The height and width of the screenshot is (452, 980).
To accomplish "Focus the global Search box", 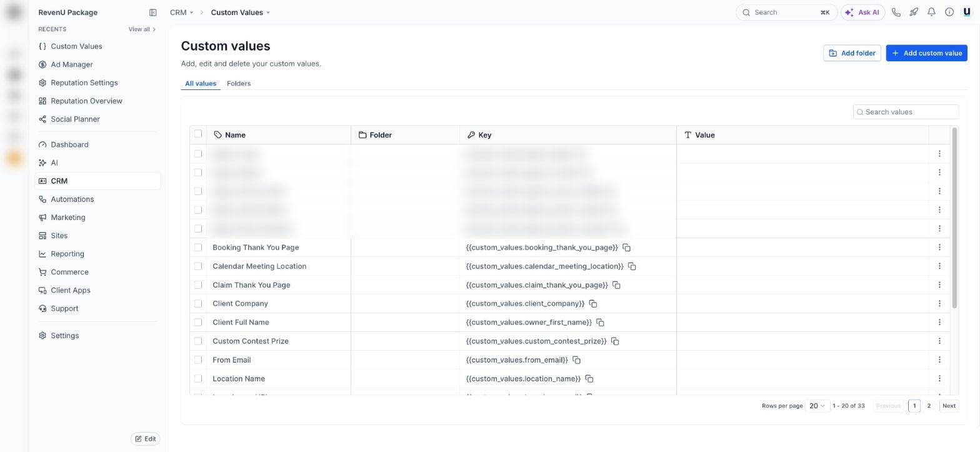I will 786,13.
